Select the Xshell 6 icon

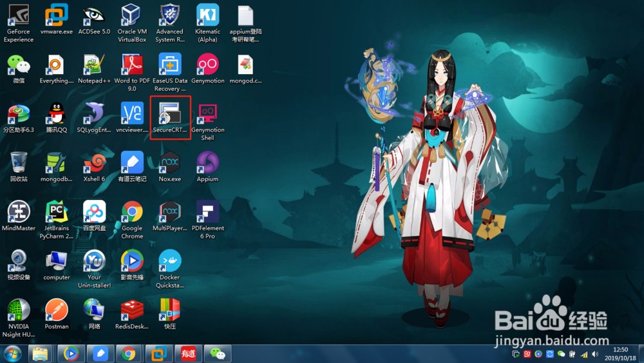point(94,166)
